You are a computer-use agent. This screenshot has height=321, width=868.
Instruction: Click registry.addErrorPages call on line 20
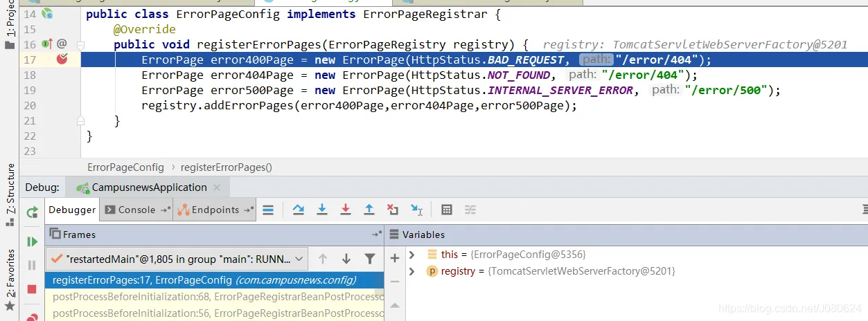(359, 105)
